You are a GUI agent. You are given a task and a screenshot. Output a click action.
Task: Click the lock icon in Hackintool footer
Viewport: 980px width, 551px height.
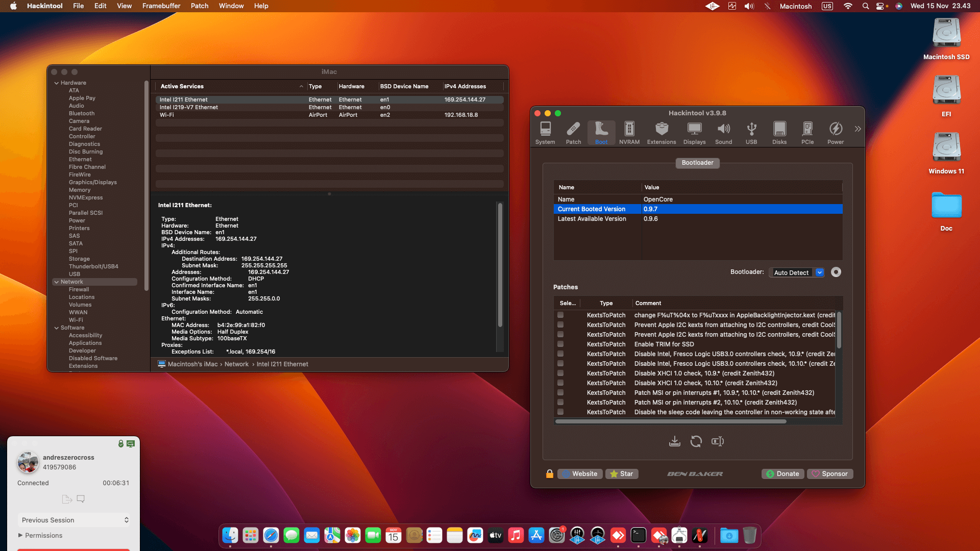[550, 474]
